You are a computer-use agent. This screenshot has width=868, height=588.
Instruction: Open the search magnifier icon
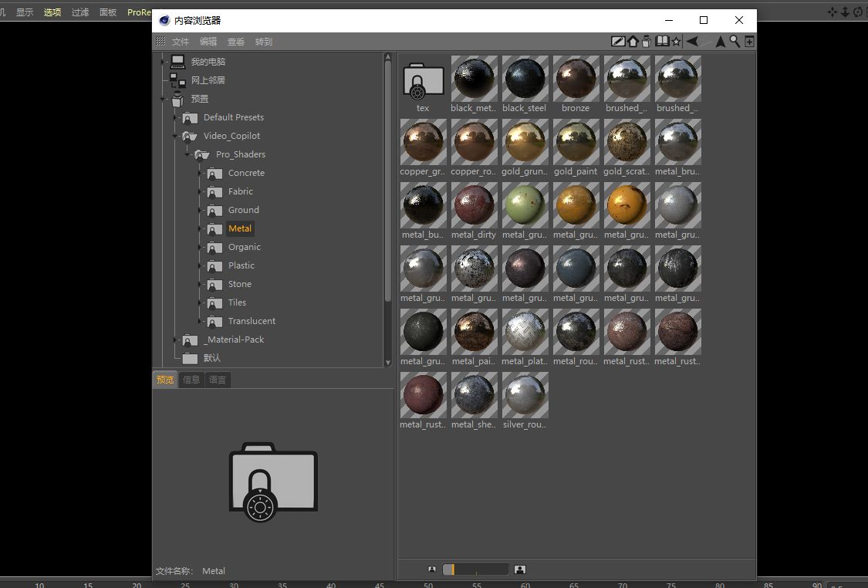click(x=735, y=42)
